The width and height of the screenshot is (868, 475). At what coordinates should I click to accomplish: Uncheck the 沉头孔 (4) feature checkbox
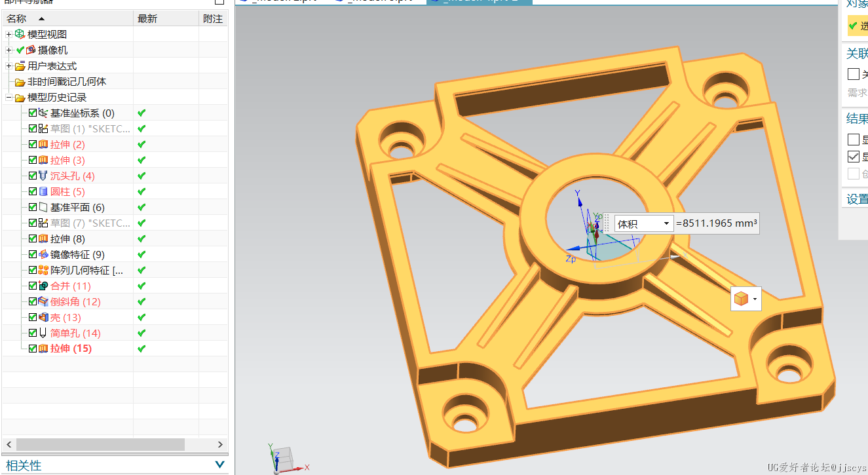[x=33, y=176]
